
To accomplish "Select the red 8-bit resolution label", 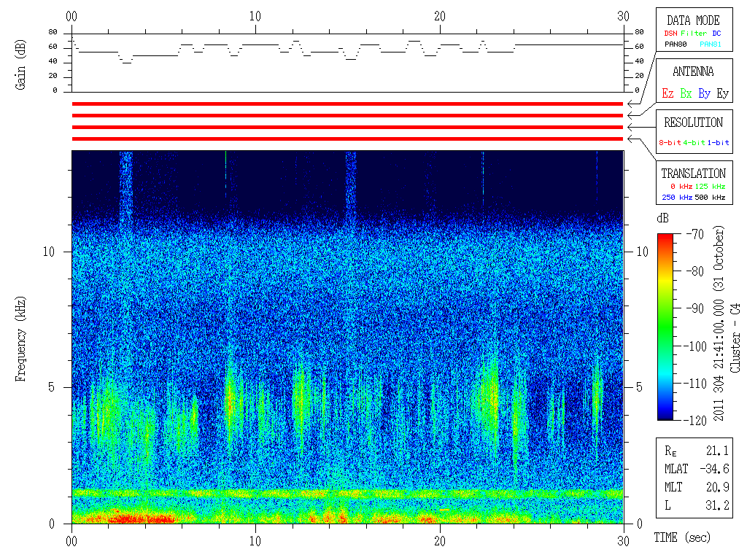I will (670, 142).
